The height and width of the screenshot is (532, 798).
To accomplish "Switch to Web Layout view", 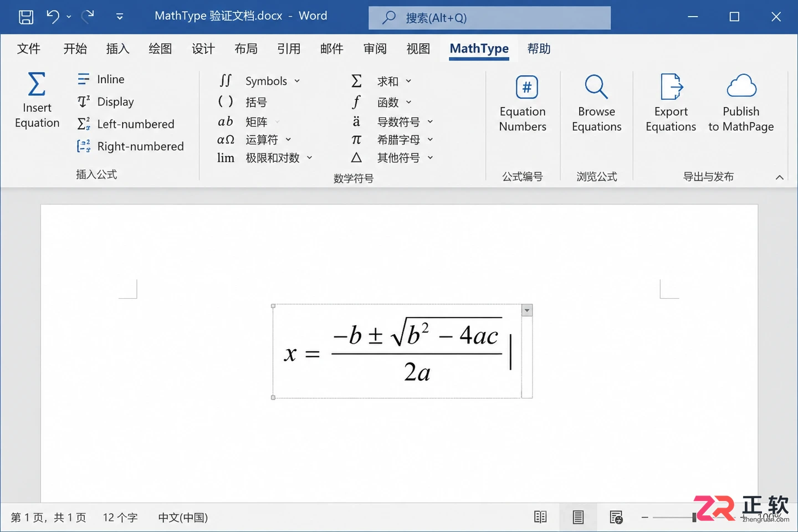I will click(x=616, y=517).
